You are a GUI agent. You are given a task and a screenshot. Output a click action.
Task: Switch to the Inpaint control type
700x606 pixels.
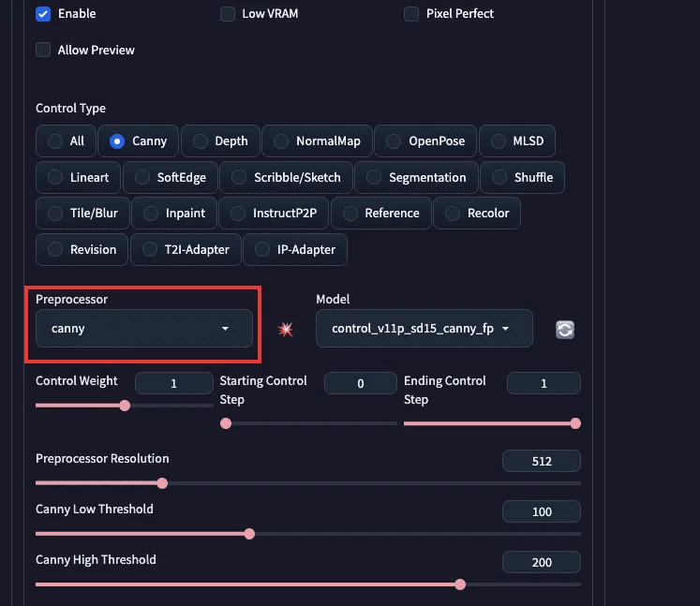(x=174, y=214)
